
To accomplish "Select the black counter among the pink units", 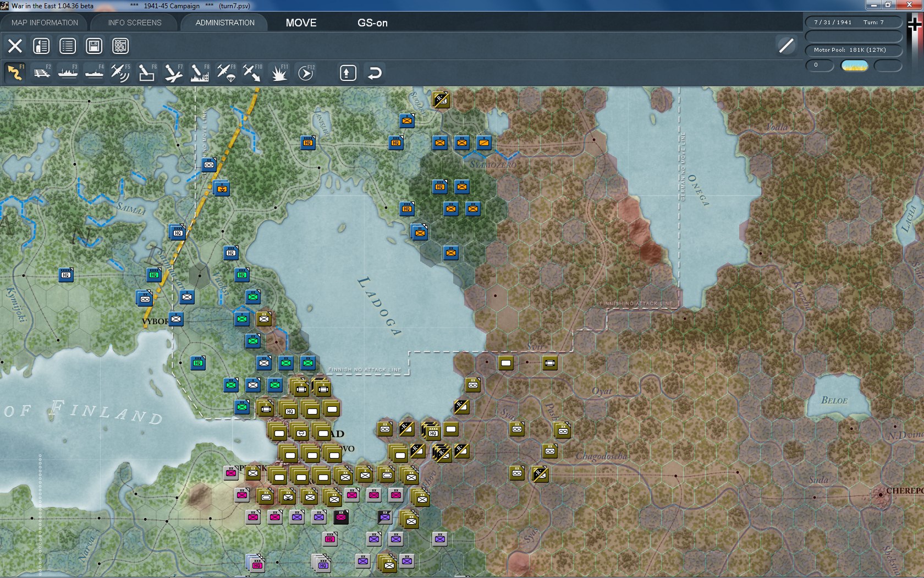I will (x=341, y=517).
